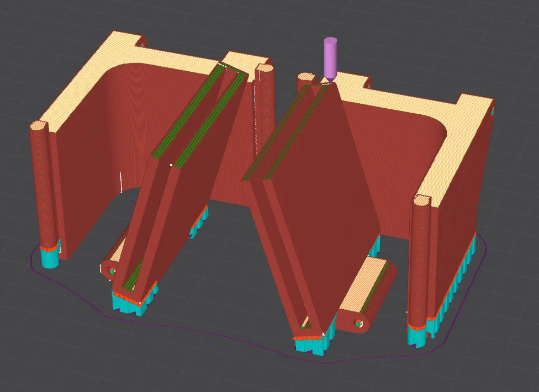This screenshot has height=392, width=539.
Task: Select the small hinge cylinder at bottom left
Action: [109, 269]
